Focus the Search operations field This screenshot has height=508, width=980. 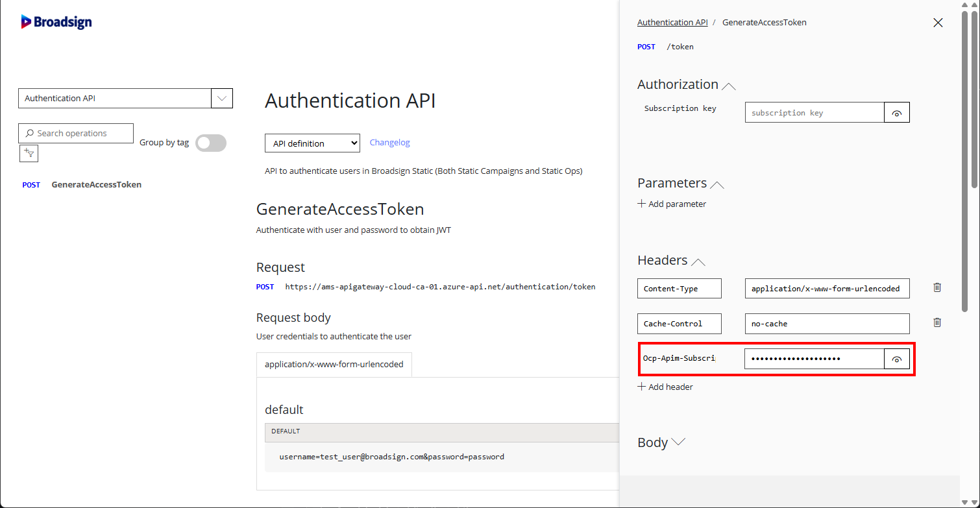coord(76,133)
